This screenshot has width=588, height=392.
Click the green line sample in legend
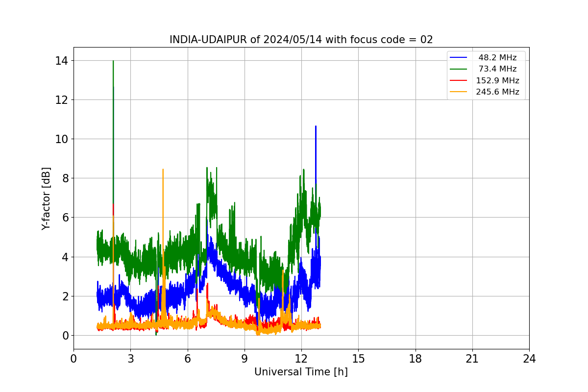[x=459, y=69]
